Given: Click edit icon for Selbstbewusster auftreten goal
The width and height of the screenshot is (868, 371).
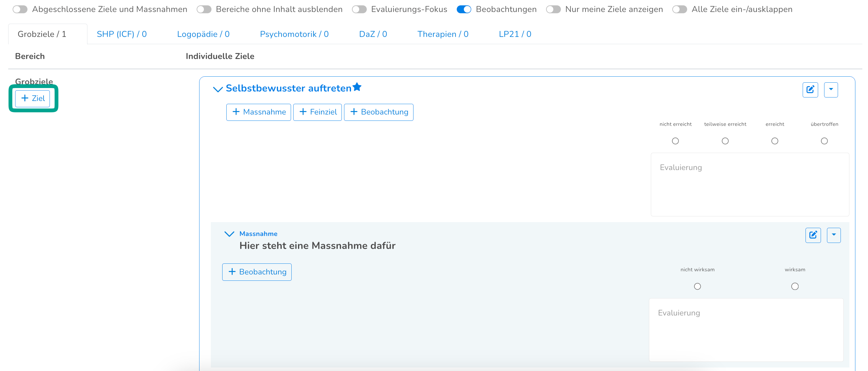Looking at the screenshot, I should pyautogui.click(x=810, y=90).
